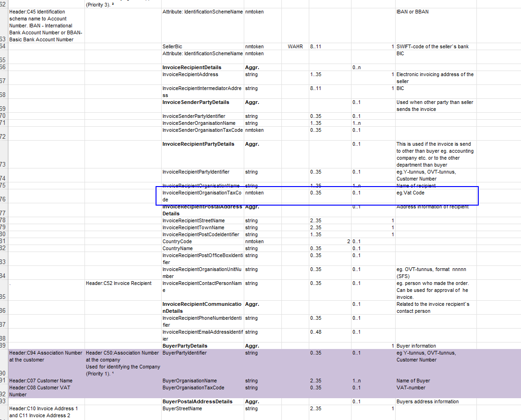521x420 pixels.
Task: Select the InvoiceSenderOrganisationName cell
Action: click(202, 123)
